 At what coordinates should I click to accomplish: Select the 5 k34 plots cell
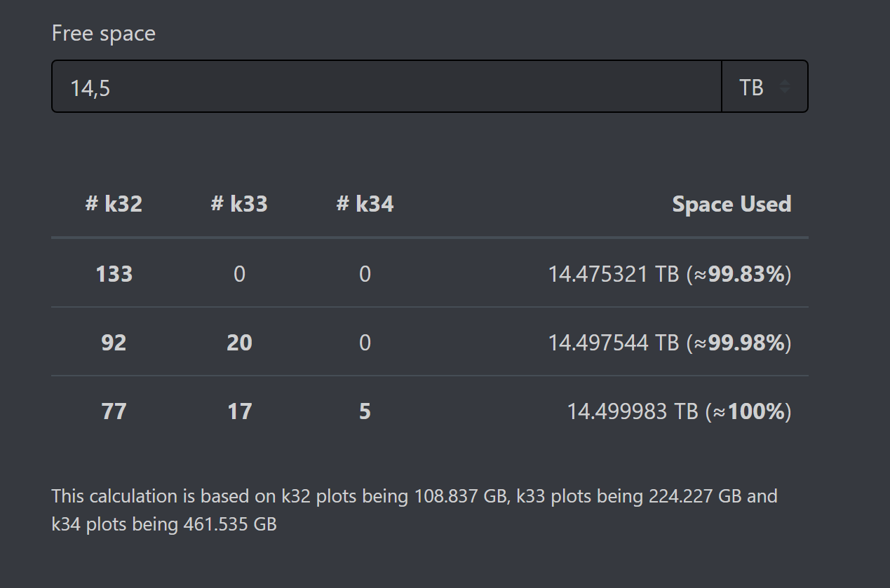(365, 411)
